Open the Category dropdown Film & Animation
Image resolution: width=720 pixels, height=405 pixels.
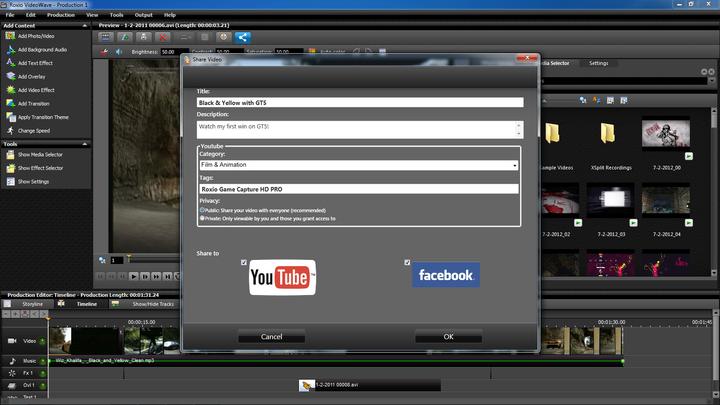[x=359, y=165]
